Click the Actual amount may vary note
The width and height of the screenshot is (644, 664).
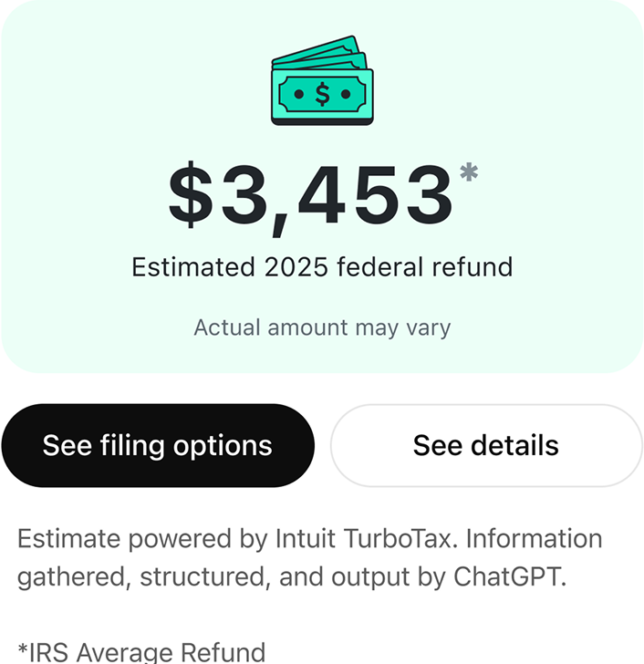click(322, 327)
